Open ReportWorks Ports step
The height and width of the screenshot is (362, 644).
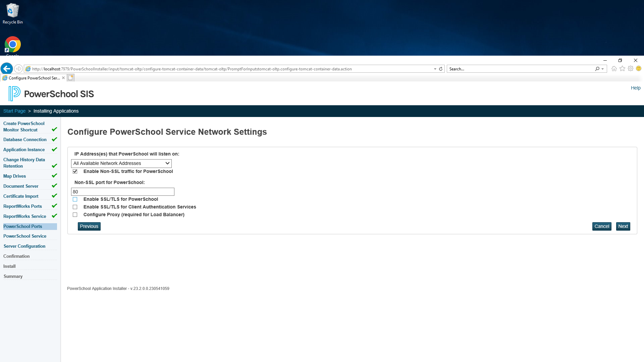click(x=22, y=206)
